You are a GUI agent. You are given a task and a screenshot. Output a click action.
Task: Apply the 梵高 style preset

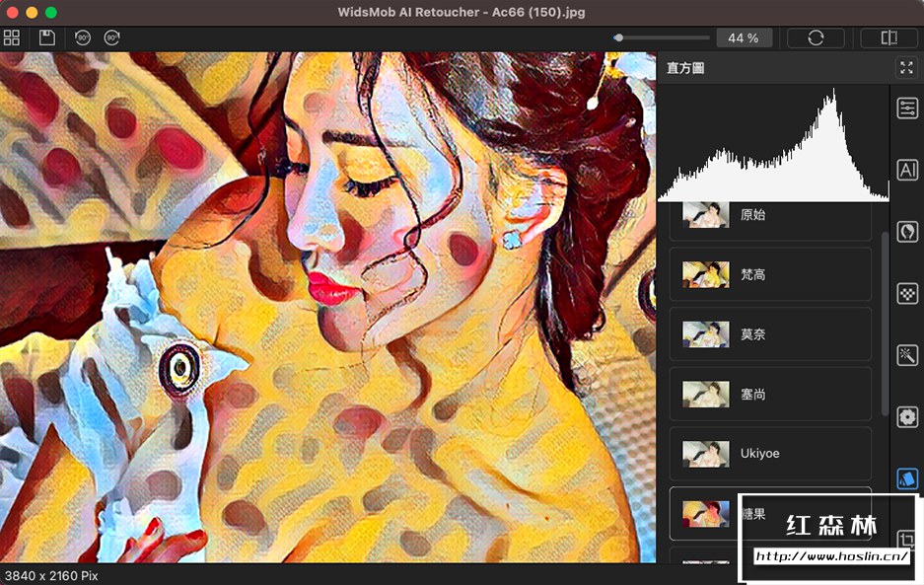tap(770, 274)
